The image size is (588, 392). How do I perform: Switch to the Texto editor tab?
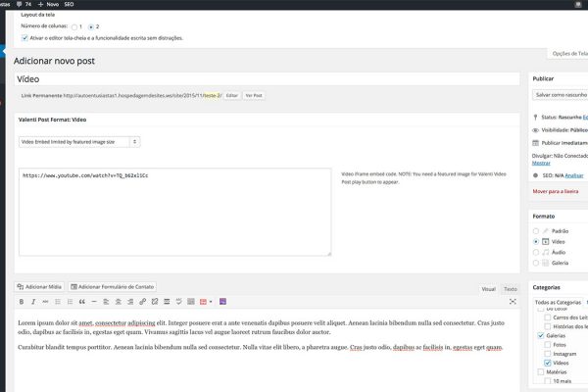pos(511,289)
